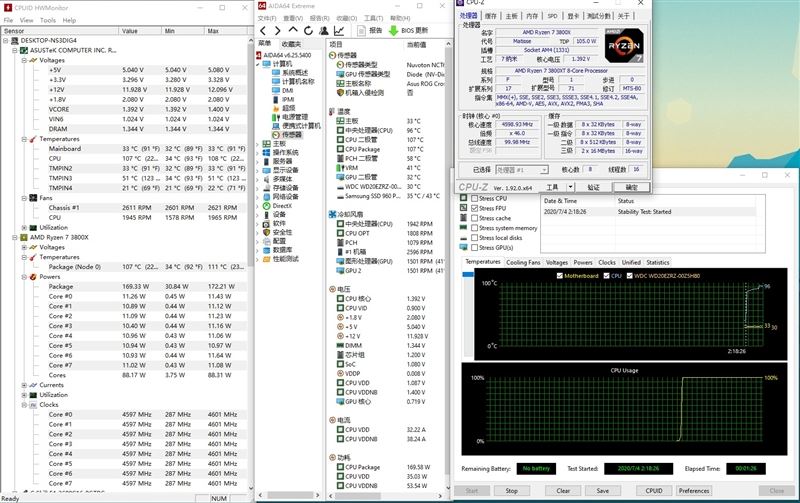Viewport: 800px width, 503px height.
Task: Click the DirectX icon in AIDA64 tree
Action: coord(266,206)
